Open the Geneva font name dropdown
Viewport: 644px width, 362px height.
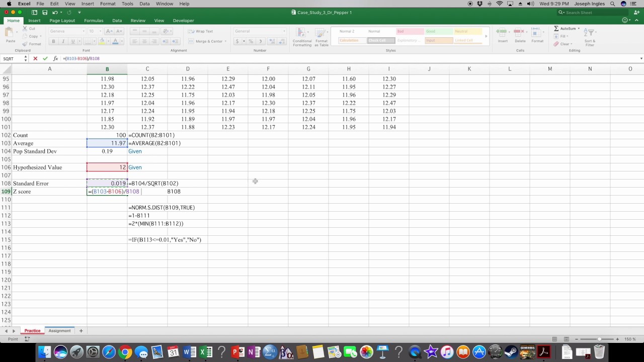point(84,31)
